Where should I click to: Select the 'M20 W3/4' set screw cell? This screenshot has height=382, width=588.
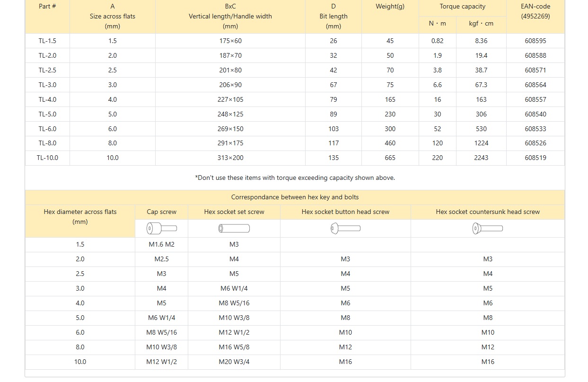point(234,362)
